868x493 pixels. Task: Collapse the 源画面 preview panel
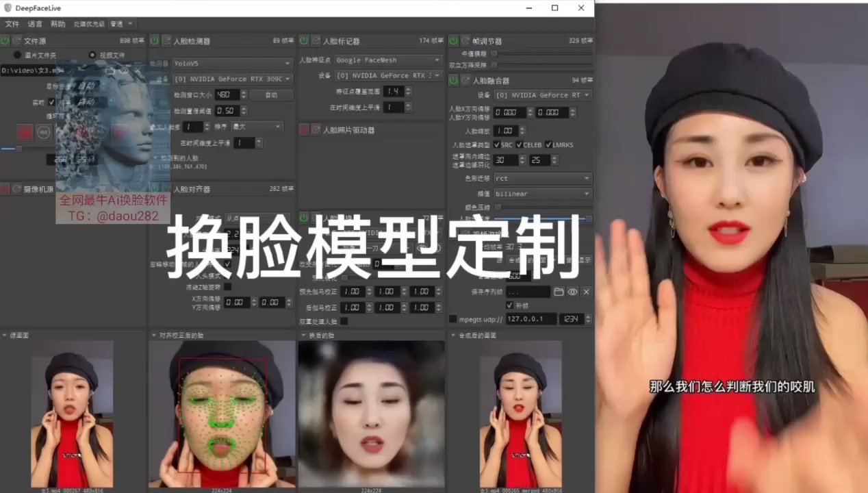tap(5, 336)
